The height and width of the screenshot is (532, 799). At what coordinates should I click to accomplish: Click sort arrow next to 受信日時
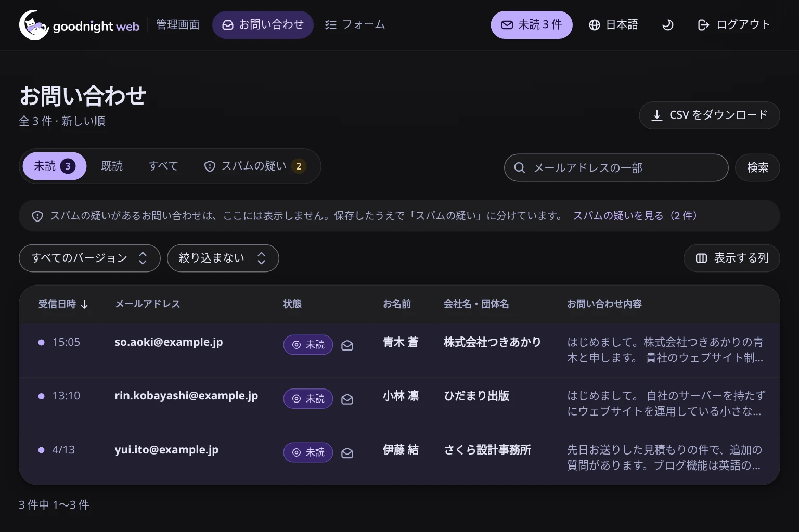point(84,304)
